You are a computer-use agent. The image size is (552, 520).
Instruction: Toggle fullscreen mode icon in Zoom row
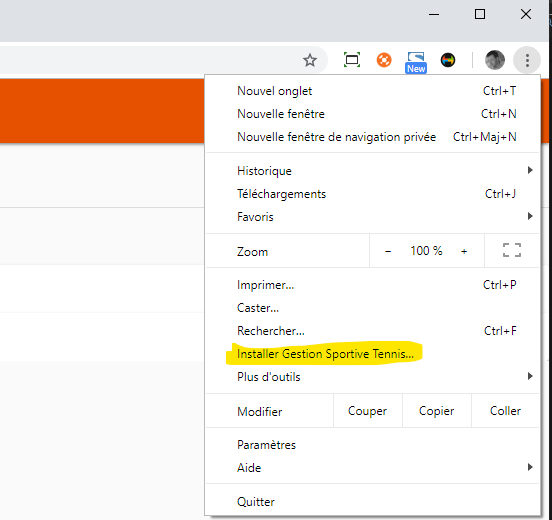512,250
